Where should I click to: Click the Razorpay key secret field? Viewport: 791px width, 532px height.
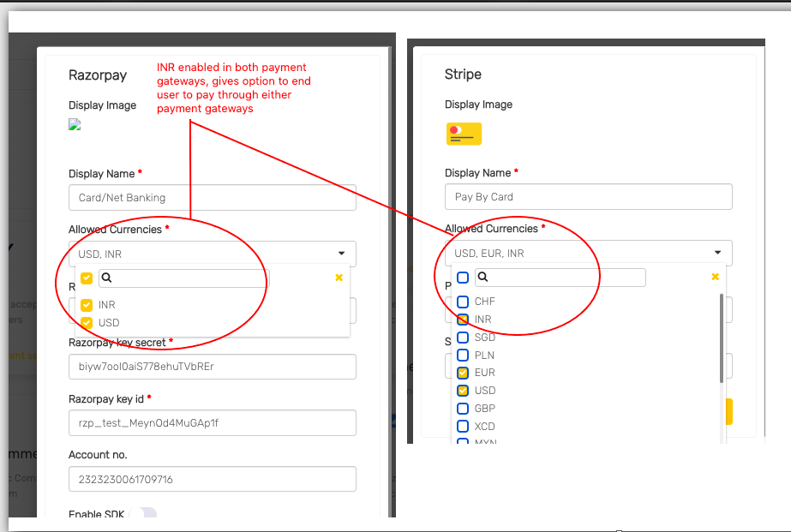(x=213, y=367)
